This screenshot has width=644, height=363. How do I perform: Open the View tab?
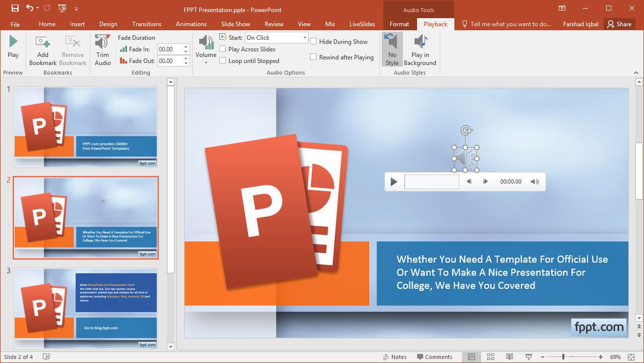(x=304, y=24)
